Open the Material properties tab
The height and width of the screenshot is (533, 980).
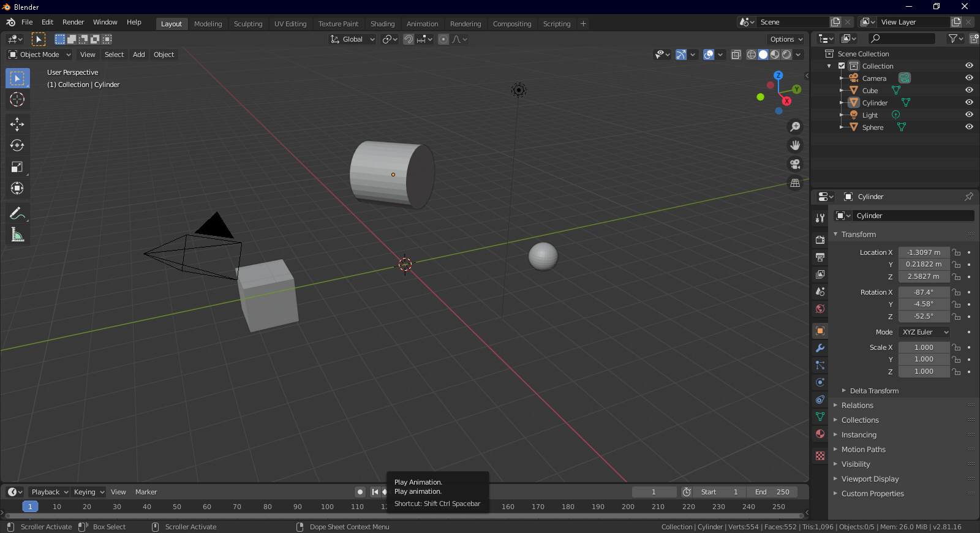click(820, 434)
